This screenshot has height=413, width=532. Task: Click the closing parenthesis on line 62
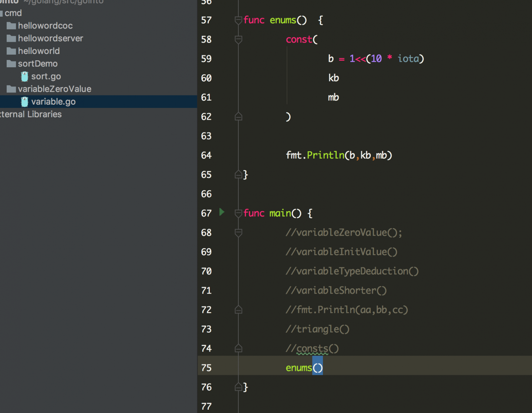click(288, 117)
